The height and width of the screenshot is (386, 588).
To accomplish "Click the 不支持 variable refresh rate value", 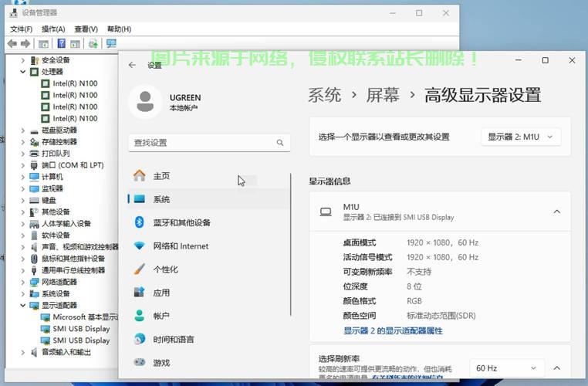I will click(419, 272).
